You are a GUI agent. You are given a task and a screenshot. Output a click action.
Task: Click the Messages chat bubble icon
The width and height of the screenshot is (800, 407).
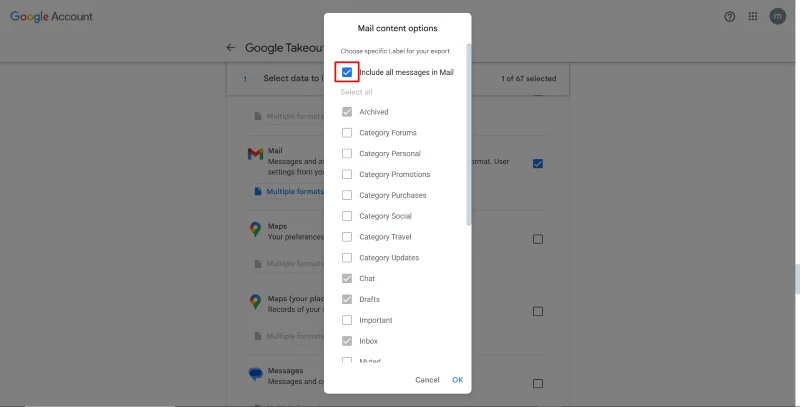pyautogui.click(x=255, y=374)
